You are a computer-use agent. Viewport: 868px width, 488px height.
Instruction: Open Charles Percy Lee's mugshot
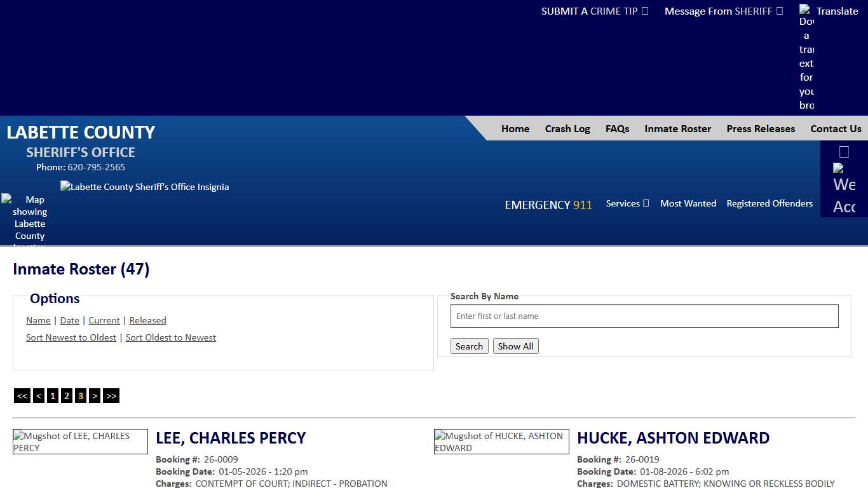pyautogui.click(x=80, y=442)
